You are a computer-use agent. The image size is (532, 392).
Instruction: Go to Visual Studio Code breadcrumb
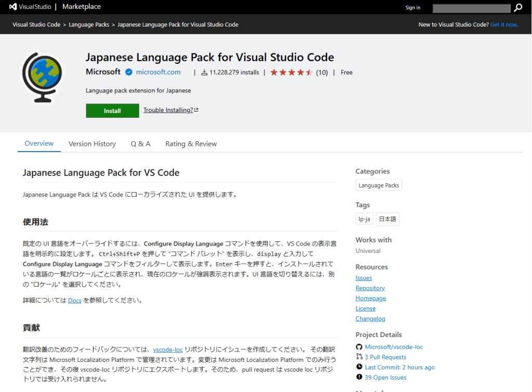(36, 24)
